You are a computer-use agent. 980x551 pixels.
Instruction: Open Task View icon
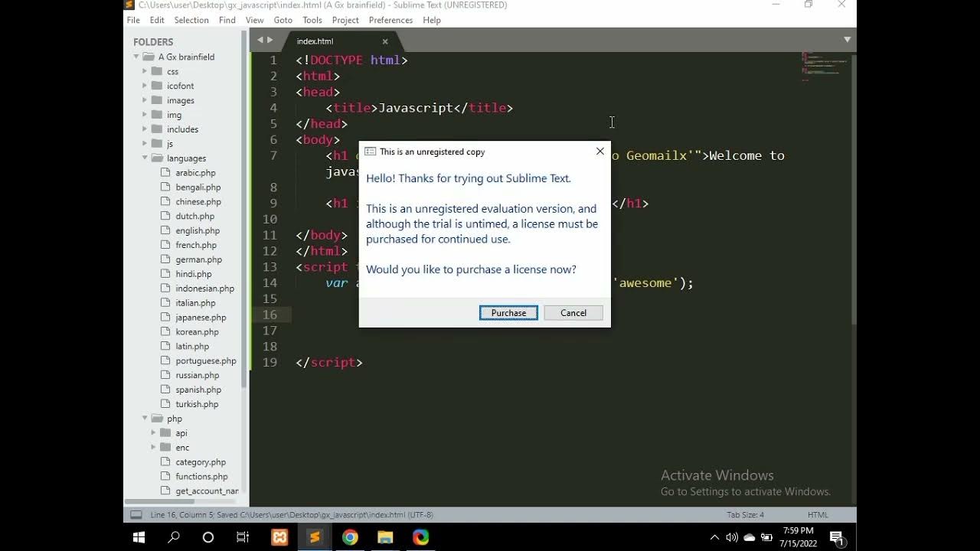(x=243, y=537)
